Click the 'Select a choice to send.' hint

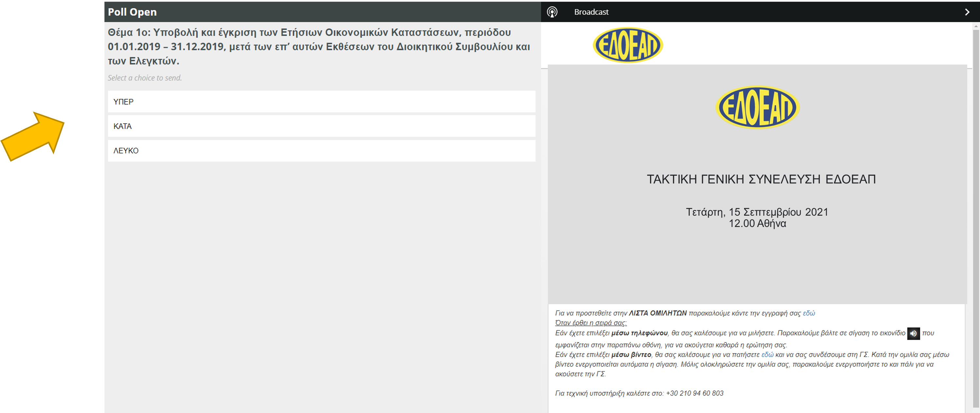tap(145, 78)
